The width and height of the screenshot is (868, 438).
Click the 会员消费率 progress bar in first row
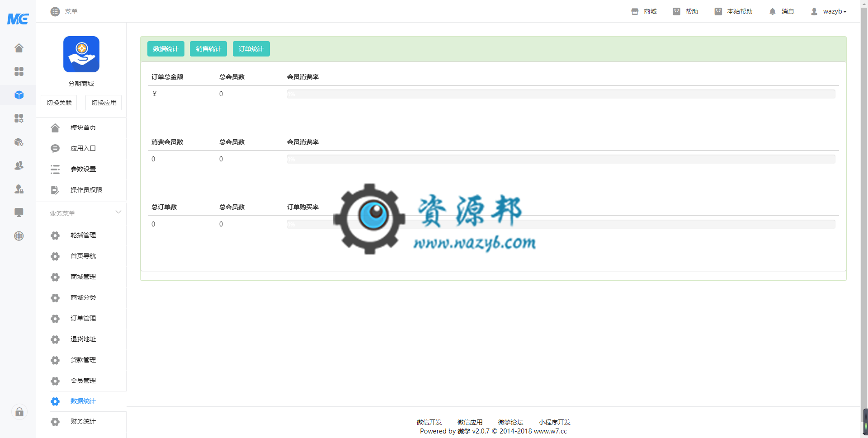561,94
